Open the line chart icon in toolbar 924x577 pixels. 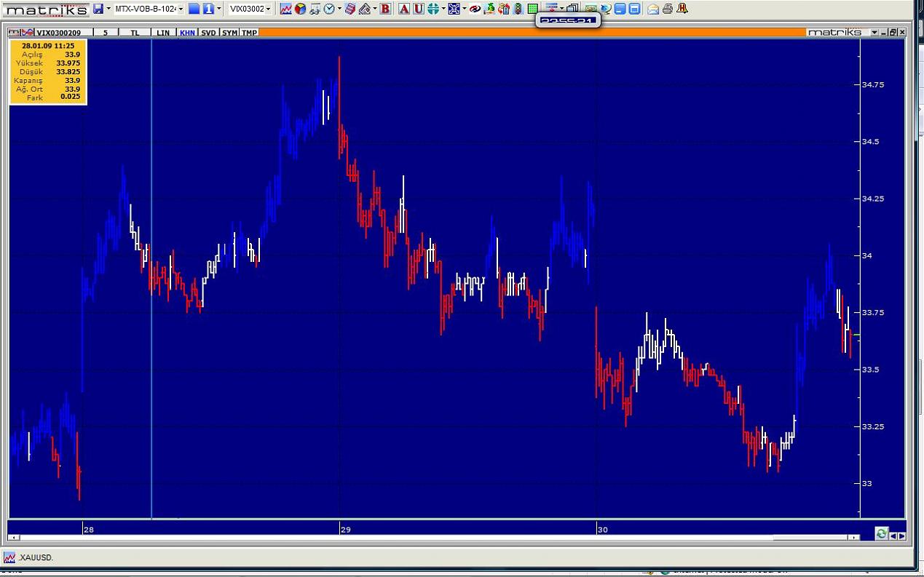click(285, 9)
